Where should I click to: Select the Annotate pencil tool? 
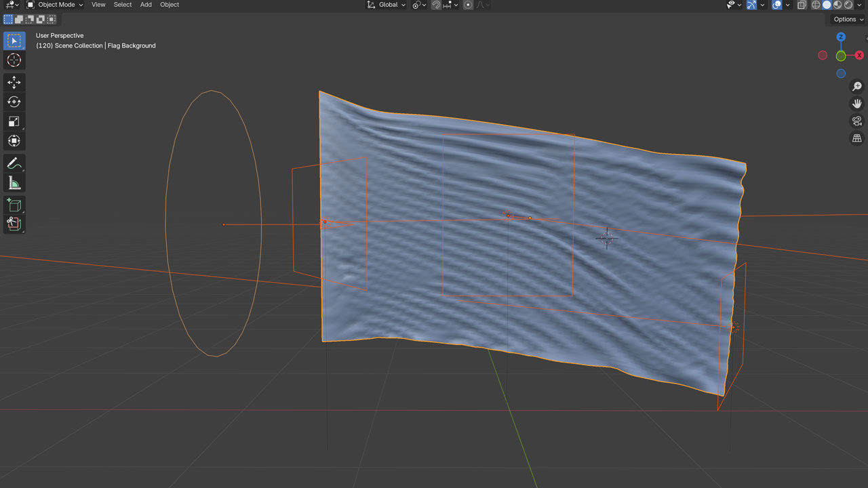tap(14, 163)
